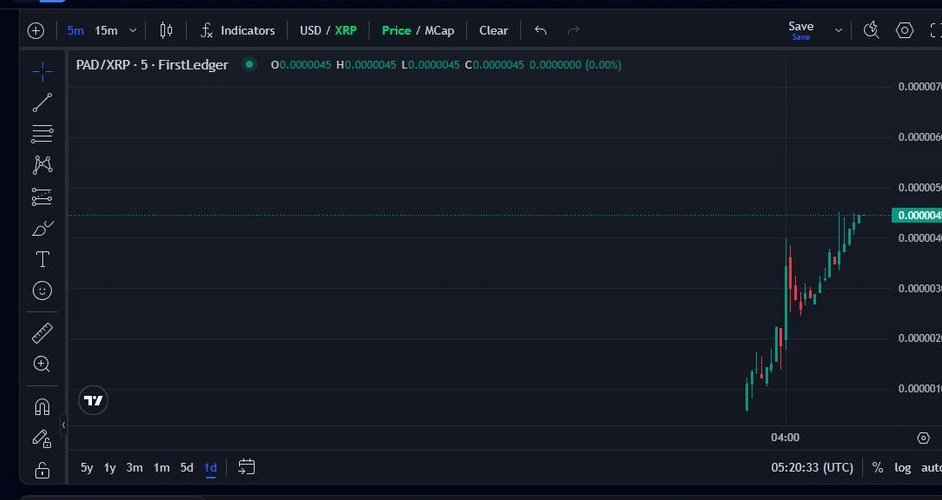Screen dimensions: 942x500
Task: Open chart settings hexagon icon
Action: (904, 31)
